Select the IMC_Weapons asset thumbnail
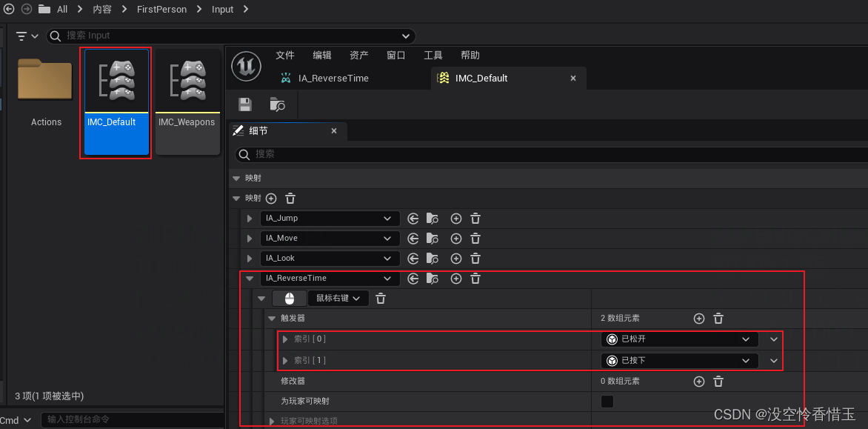Image resolution: width=868 pixels, height=429 pixels. coord(187,80)
